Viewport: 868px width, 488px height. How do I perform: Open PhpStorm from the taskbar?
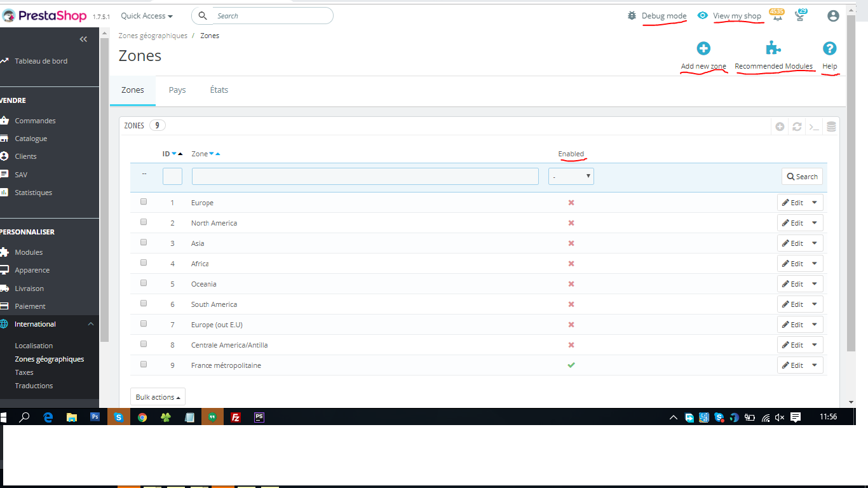point(259,417)
